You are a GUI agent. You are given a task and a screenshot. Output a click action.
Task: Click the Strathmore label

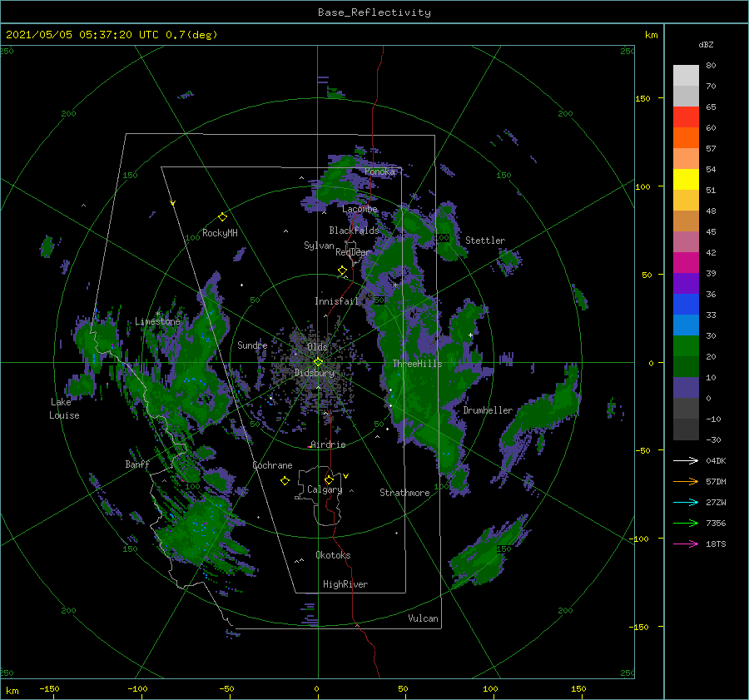(x=404, y=493)
